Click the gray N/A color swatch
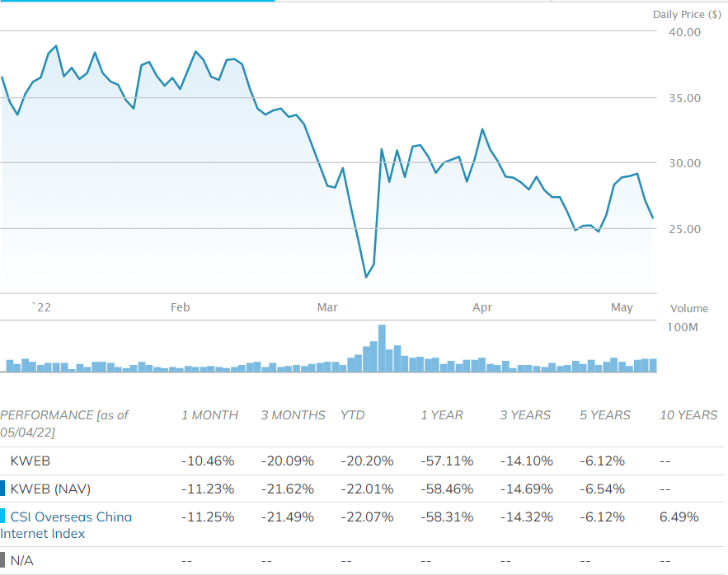The width and height of the screenshot is (728, 575). pos(2,560)
